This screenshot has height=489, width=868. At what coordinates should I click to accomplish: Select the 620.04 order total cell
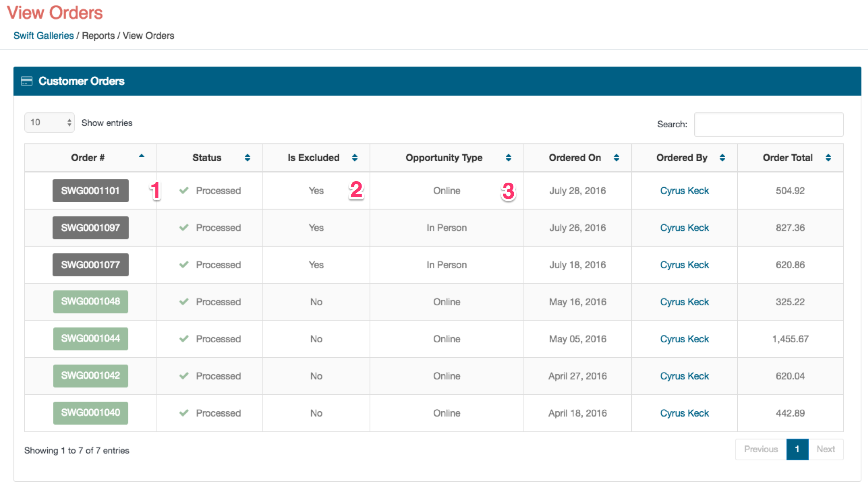790,376
